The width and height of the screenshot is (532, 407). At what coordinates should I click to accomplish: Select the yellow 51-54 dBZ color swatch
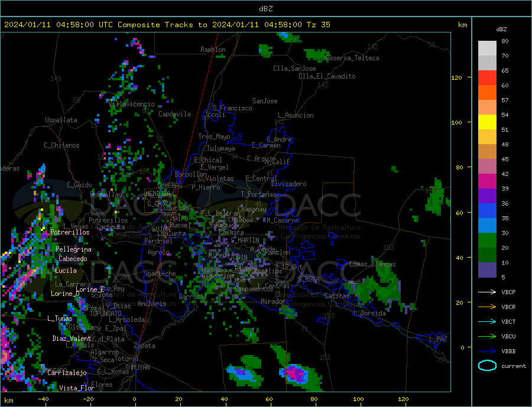pos(487,122)
